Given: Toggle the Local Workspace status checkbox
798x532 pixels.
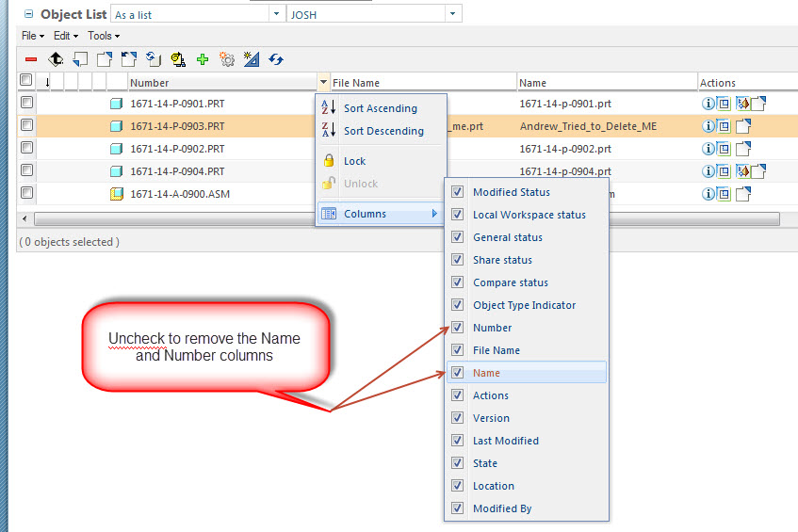Looking at the screenshot, I should (458, 215).
